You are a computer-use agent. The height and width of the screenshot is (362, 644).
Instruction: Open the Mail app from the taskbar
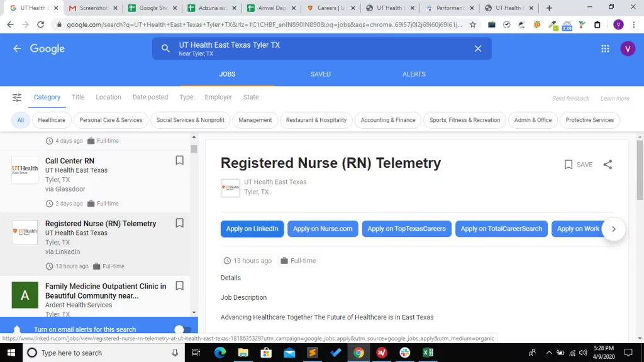[x=289, y=353]
